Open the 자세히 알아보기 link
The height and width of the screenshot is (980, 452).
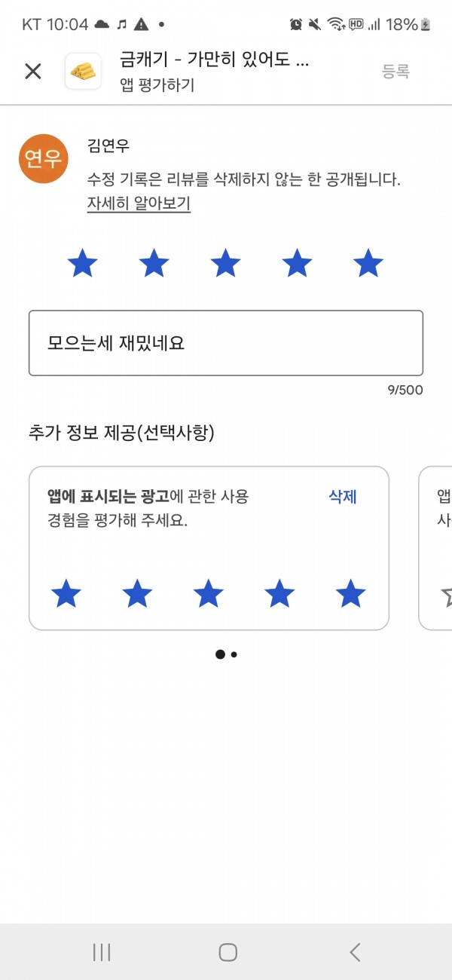coord(139,204)
